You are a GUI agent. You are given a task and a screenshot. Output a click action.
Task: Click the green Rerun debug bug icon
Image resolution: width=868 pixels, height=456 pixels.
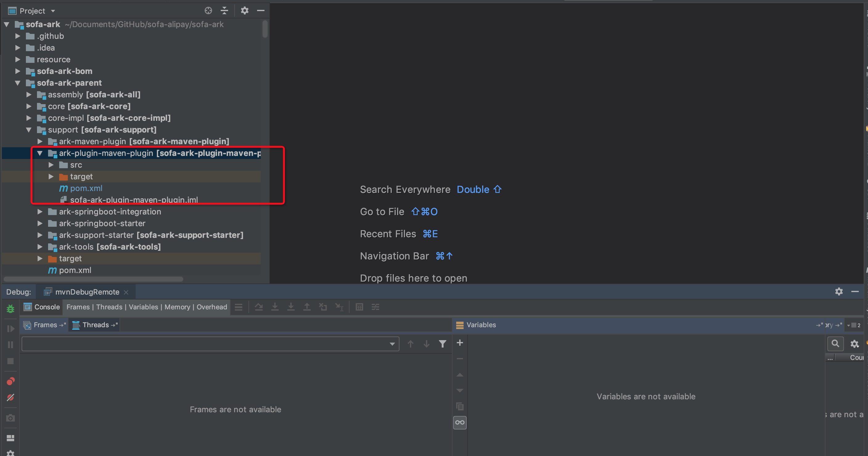click(10, 308)
